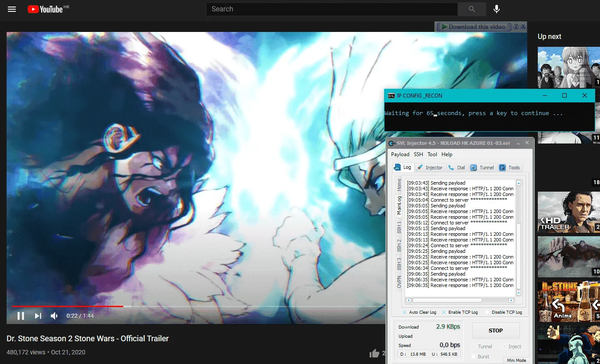
Task: Open the SSH menu
Action: 419,154
